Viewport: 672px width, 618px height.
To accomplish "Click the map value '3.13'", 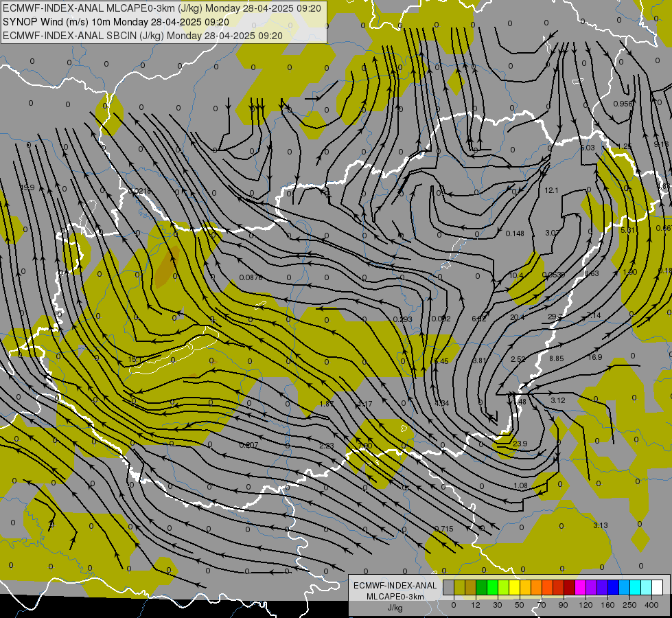I will pyautogui.click(x=601, y=525).
